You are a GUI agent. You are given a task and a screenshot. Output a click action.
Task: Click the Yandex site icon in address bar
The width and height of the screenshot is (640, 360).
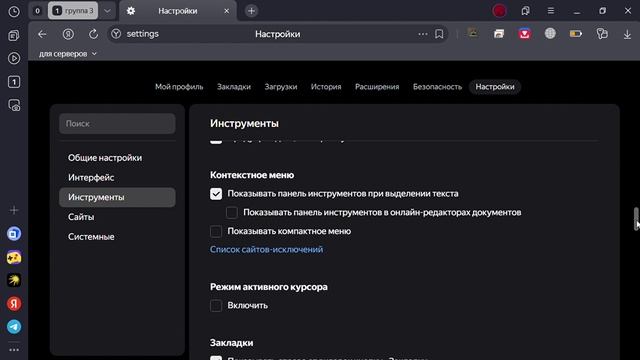116,34
